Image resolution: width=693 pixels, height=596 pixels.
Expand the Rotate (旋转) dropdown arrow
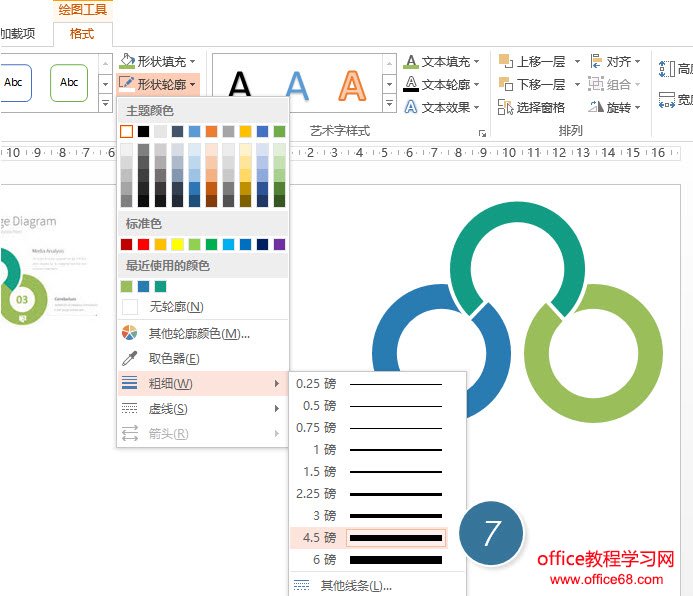[x=637, y=107]
